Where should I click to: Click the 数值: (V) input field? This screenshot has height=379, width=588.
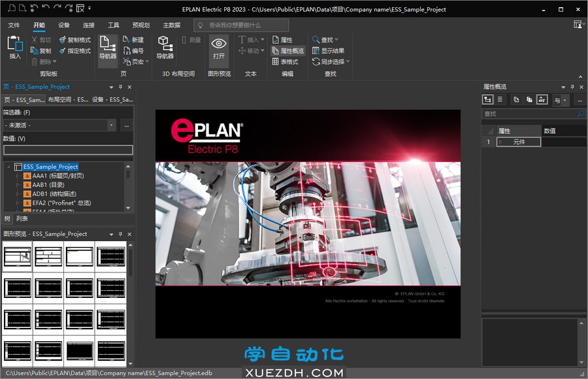click(68, 150)
